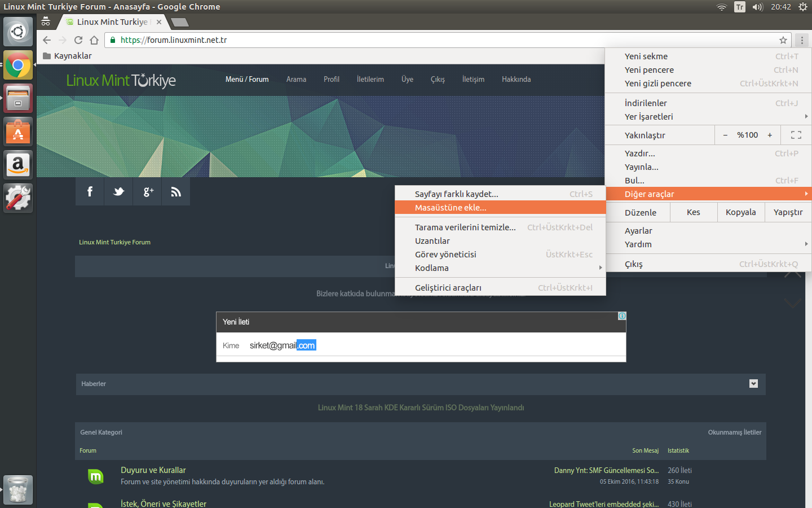Decrease zoom with the minus button
The image size is (812, 508).
[725, 135]
